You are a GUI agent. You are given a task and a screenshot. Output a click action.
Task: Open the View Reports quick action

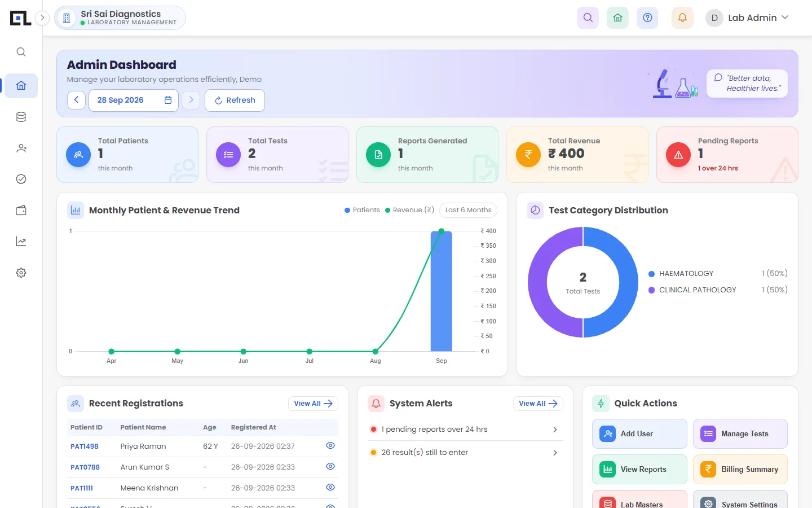[639, 469]
